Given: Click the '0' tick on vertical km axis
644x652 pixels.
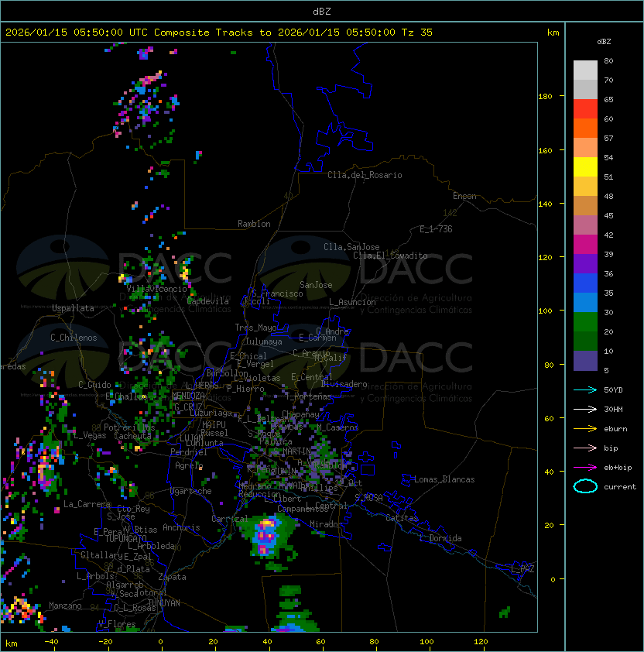Looking at the screenshot, I should click(552, 579).
